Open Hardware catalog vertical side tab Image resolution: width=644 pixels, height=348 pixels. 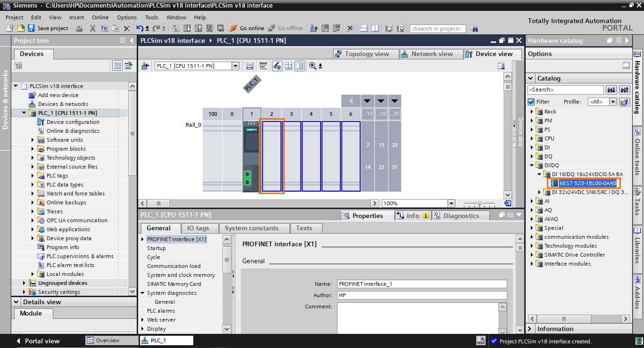click(637, 88)
